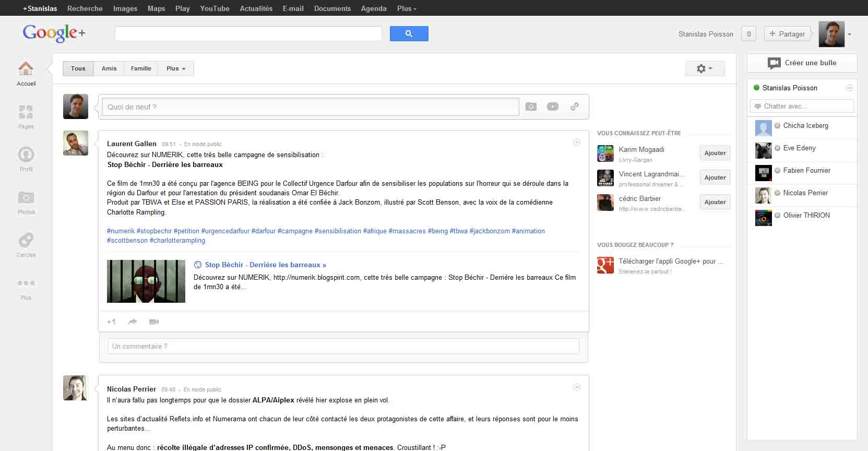Click the Quoi de neuf post box
Viewport: 868px width, 451px height.
click(311, 106)
